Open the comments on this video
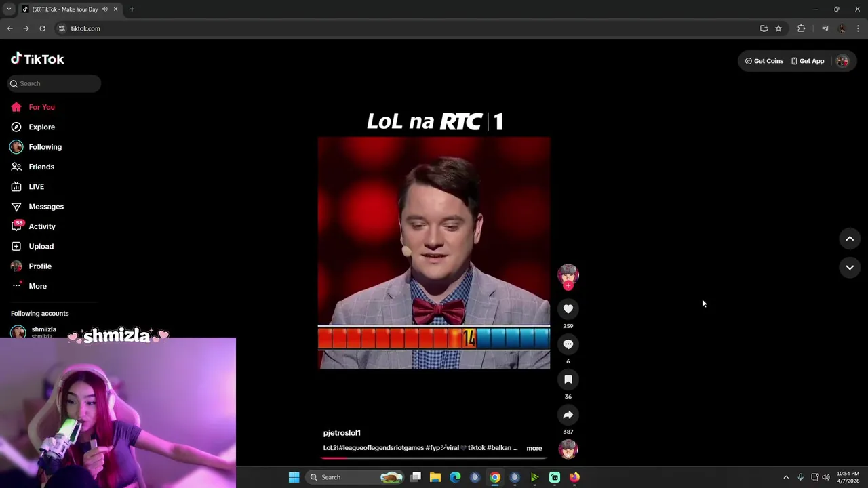This screenshot has width=868, height=488. point(568,344)
